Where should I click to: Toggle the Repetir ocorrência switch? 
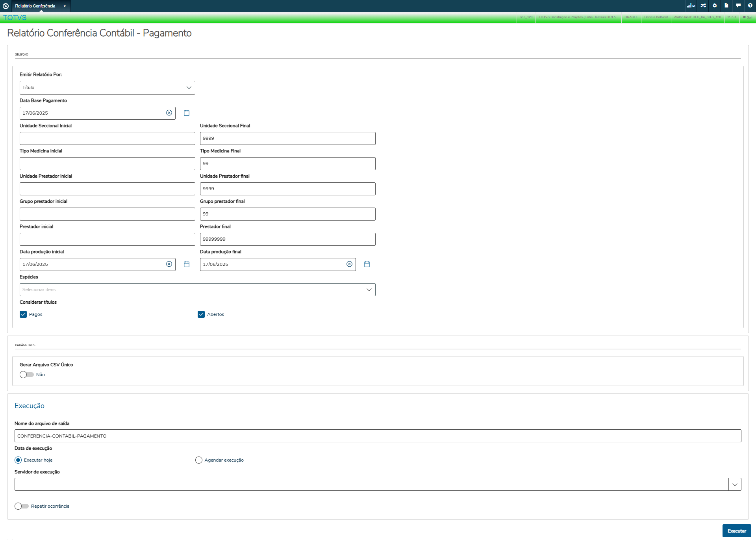tap(22, 506)
